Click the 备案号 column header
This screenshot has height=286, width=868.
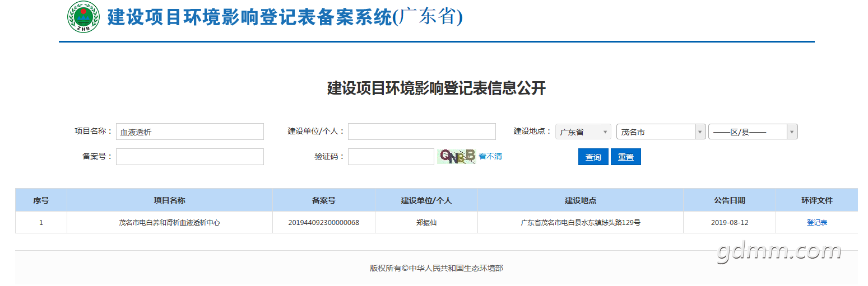[x=324, y=200]
